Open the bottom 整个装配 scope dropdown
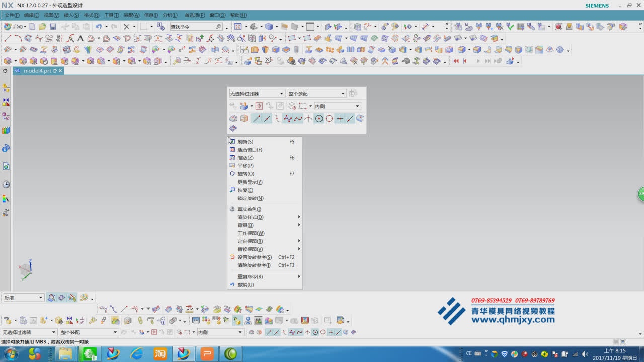 point(89,332)
